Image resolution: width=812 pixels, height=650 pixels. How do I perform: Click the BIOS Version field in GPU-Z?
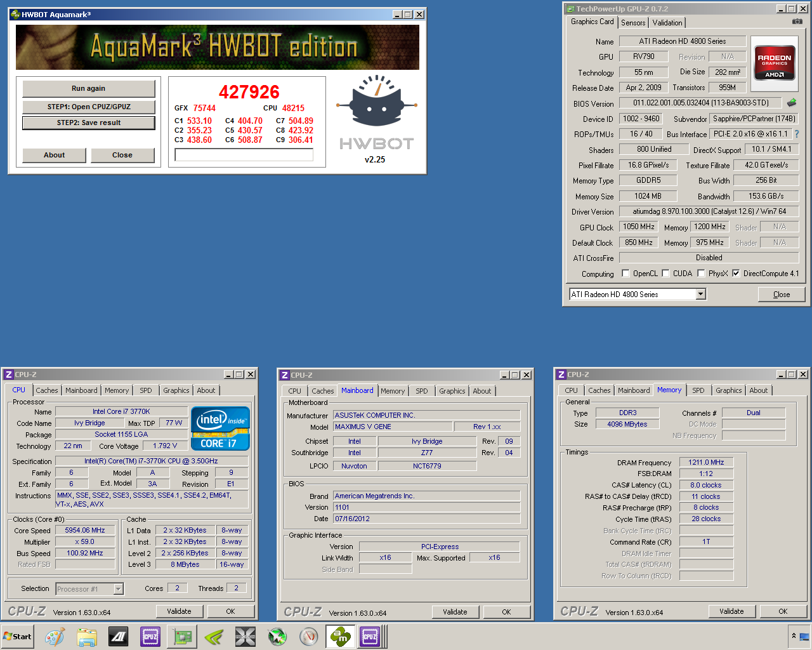click(700, 103)
